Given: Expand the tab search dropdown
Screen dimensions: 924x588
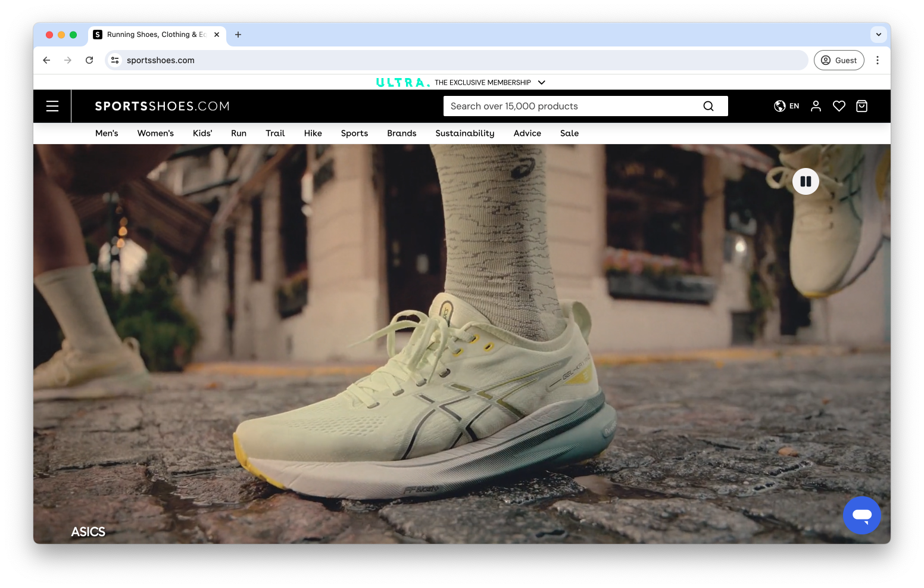Looking at the screenshot, I should pyautogui.click(x=879, y=35).
